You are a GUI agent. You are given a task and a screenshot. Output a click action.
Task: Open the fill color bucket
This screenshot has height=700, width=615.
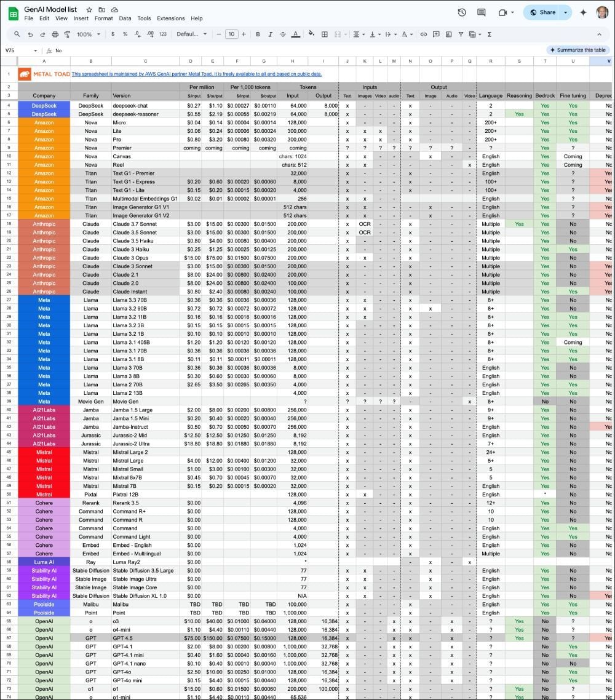(x=312, y=34)
